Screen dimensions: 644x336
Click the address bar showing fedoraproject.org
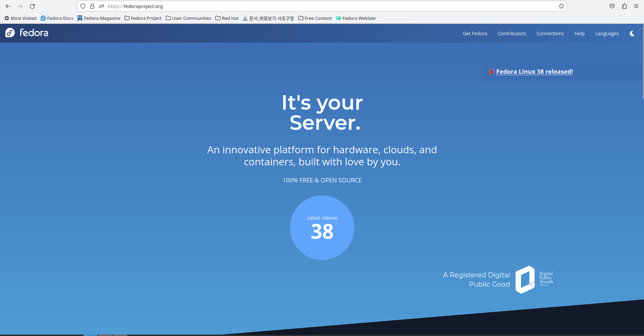click(322, 6)
